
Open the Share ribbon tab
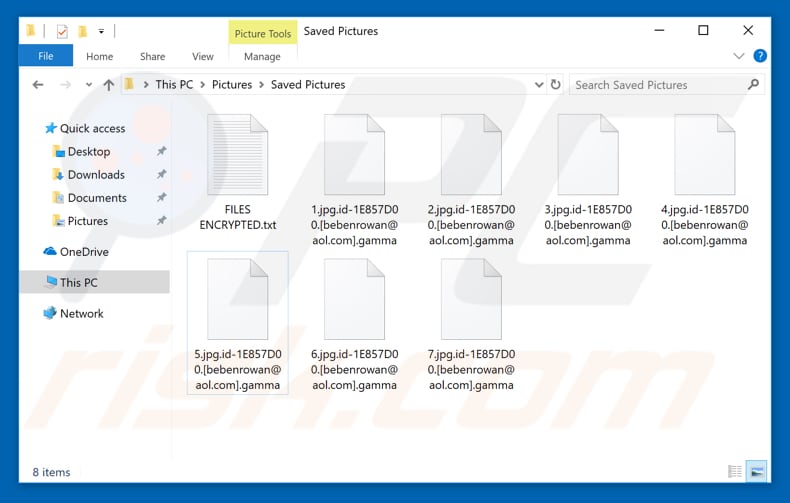(153, 57)
